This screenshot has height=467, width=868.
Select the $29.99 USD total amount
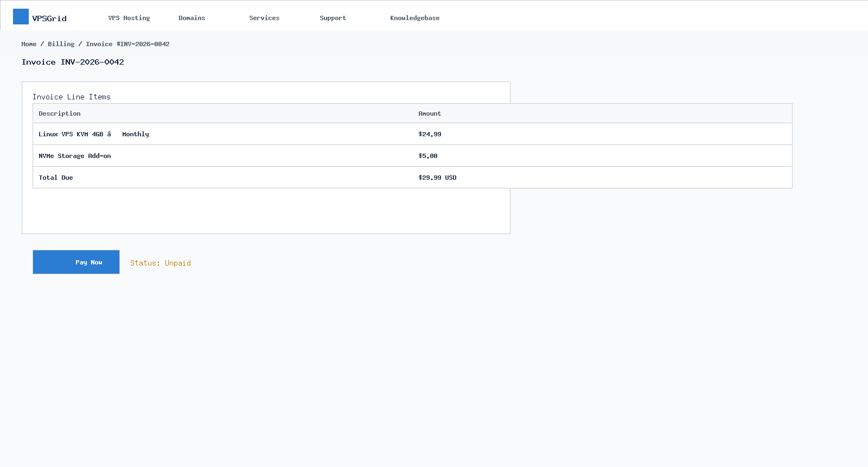[x=437, y=178]
